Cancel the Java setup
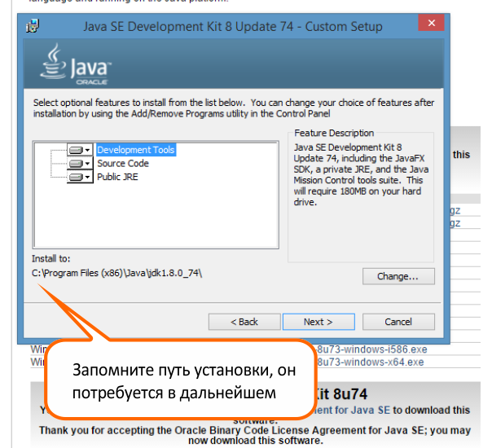The image size is (492, 448). tap(398, 322)
